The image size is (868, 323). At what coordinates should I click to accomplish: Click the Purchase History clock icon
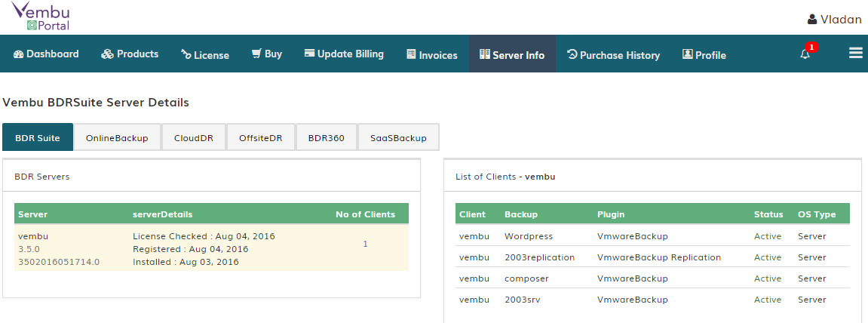coord(572,54)
